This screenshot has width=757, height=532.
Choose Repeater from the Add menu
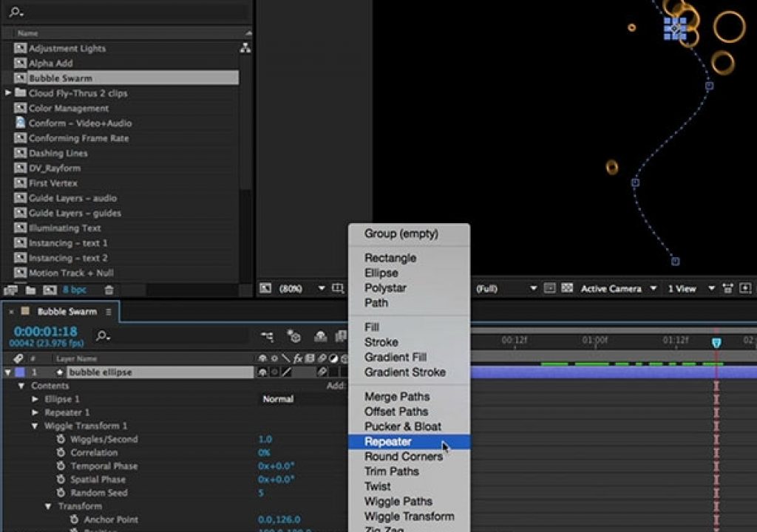pos(409,442)
